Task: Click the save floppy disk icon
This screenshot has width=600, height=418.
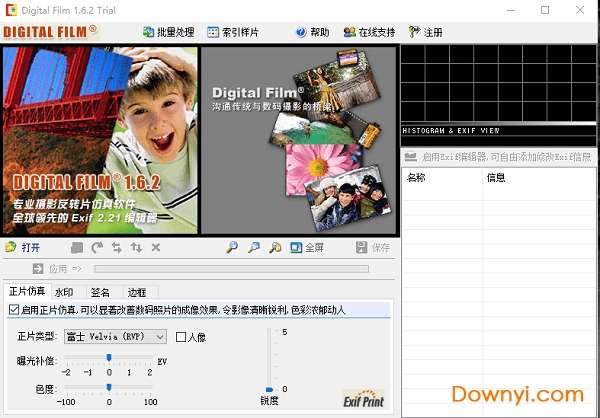Action: tap(361, 248)
